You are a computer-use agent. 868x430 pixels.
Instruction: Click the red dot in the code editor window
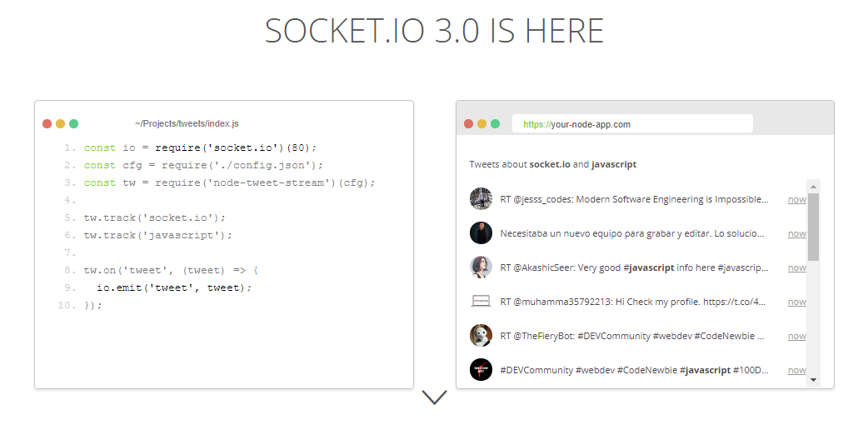(47, 123)
